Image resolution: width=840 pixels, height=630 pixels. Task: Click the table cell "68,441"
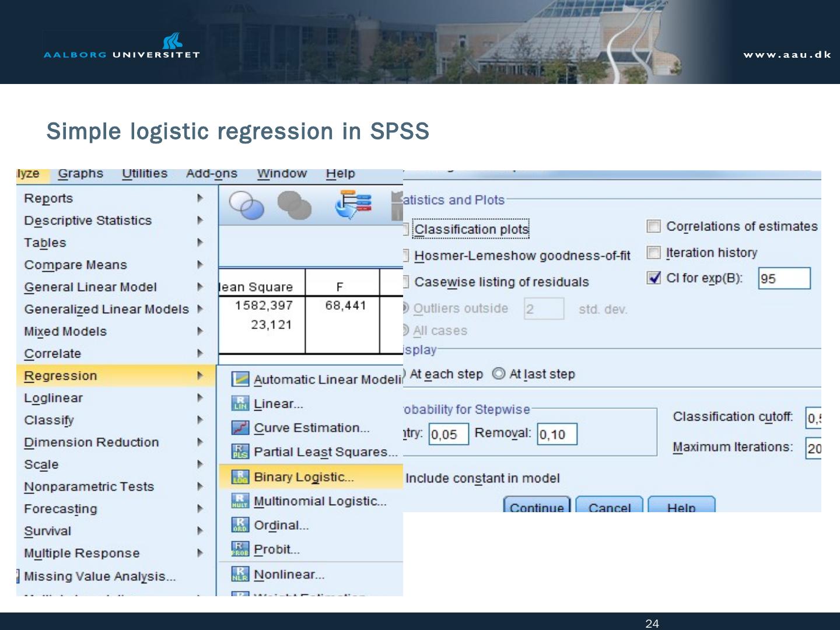tap(345, 306)
